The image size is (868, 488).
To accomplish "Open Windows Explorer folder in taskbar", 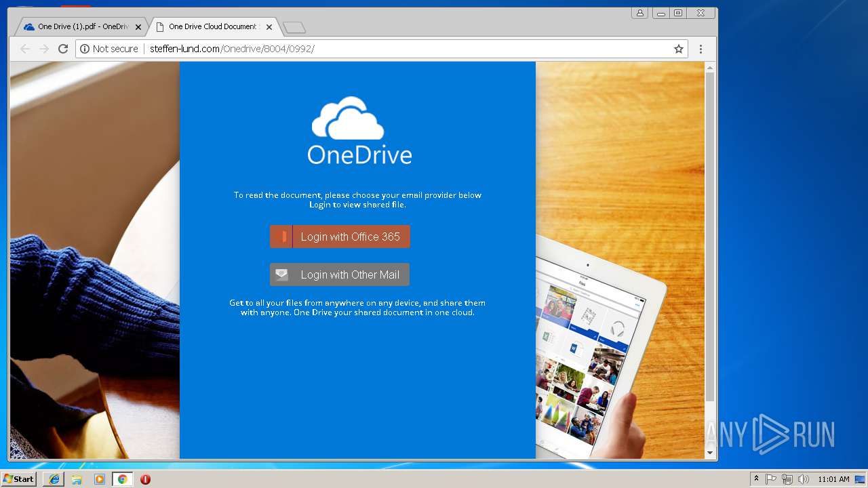I will point(77,479).
